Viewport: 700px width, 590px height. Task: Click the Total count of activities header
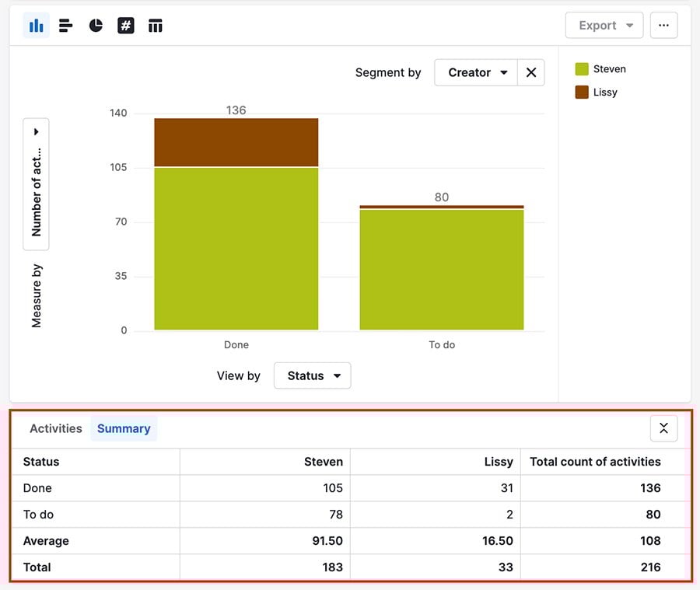pos(595,462)
